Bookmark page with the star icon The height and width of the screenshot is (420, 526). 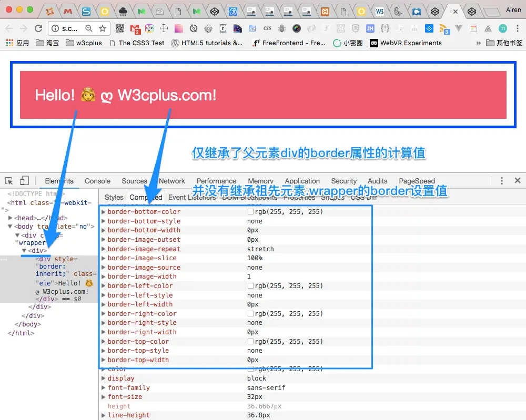(x=103, y=28)
